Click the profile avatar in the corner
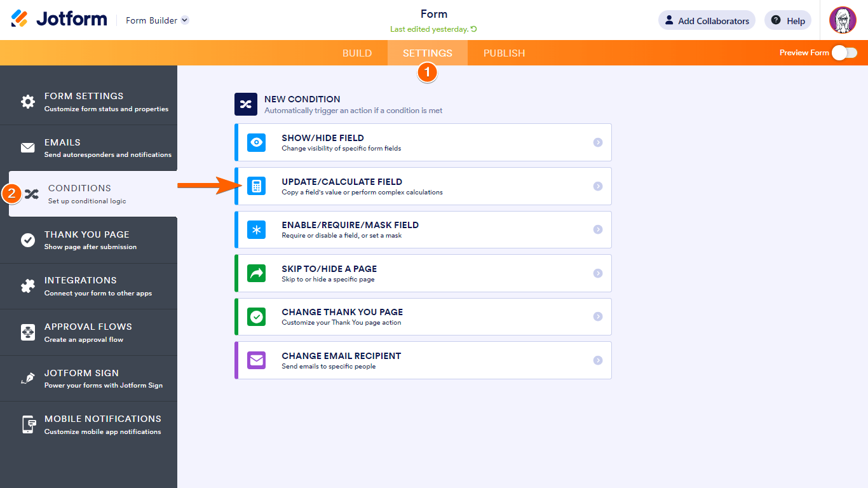This screenshot has height=488, width=868. (843, 20)
